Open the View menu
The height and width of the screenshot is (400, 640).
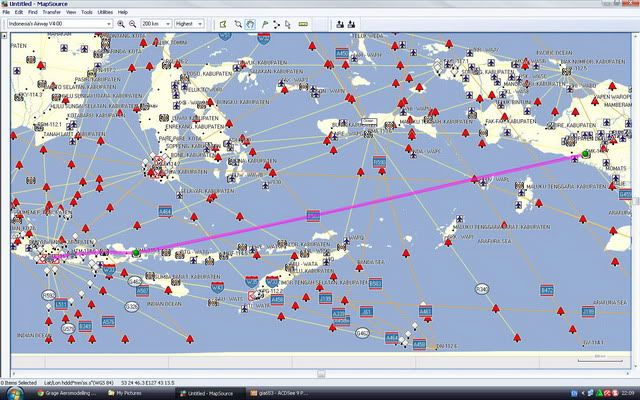(x=71, y=12)
